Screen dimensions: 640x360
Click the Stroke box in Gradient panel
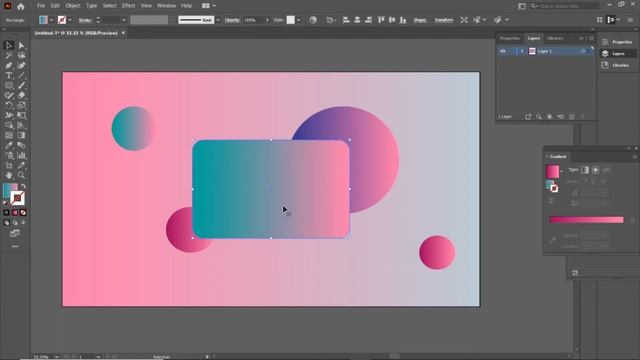point(554,189)
